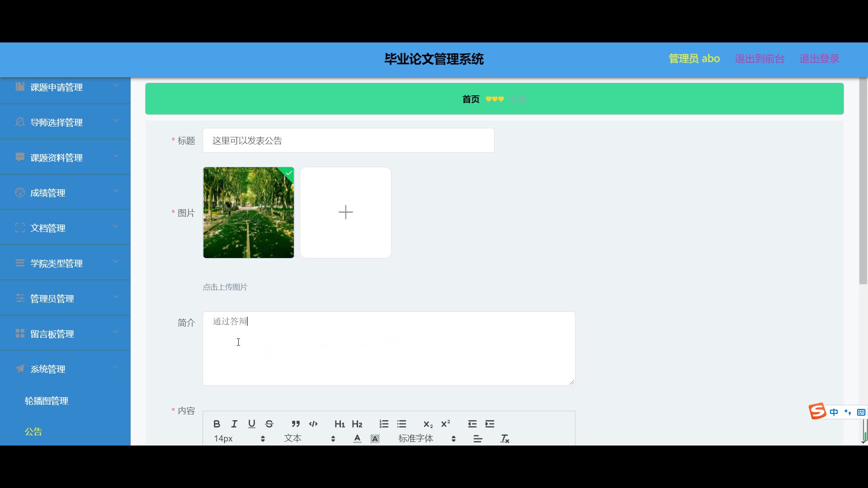Toggle italic formatting in content editor

tap(234, 424)
